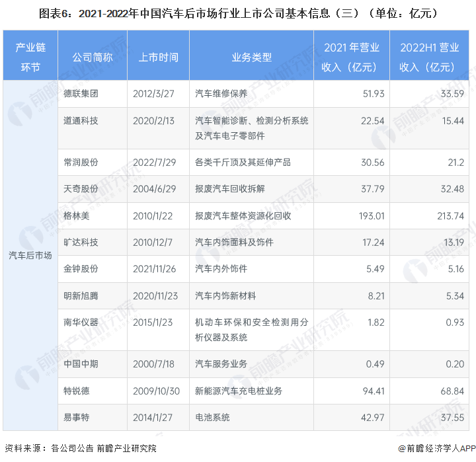Image resolution: width=476 pixels, height=462 pixels.
Task: Select the '2021年营业收入' column header
Action: pos(351,57)
